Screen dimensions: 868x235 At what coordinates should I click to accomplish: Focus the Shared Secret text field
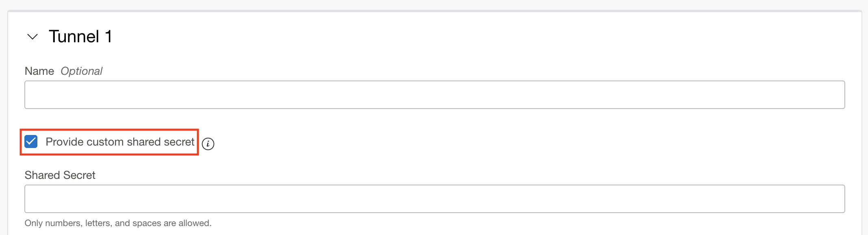click(x=434, y=199)
